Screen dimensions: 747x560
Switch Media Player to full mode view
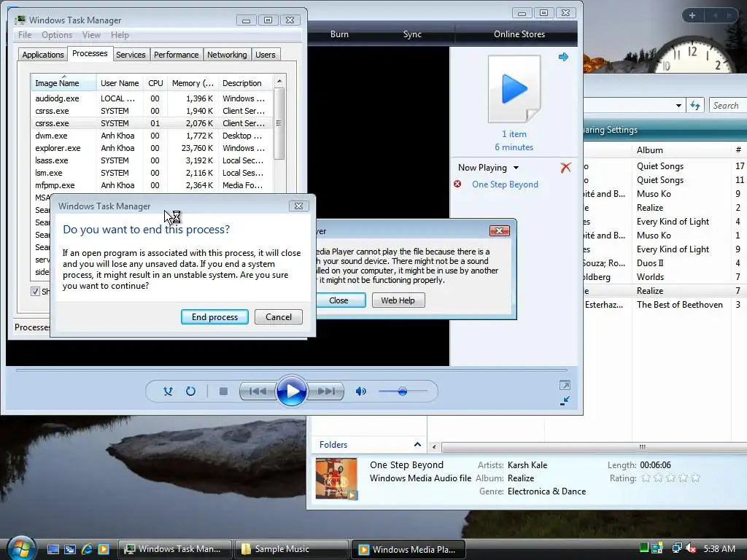565,385
